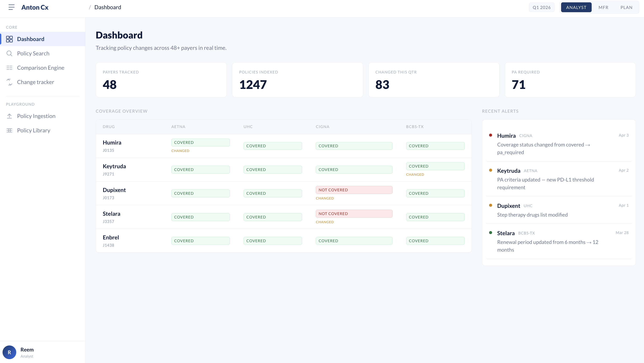
Task: Click the Reem user avatar
Action: coord(9,352)
